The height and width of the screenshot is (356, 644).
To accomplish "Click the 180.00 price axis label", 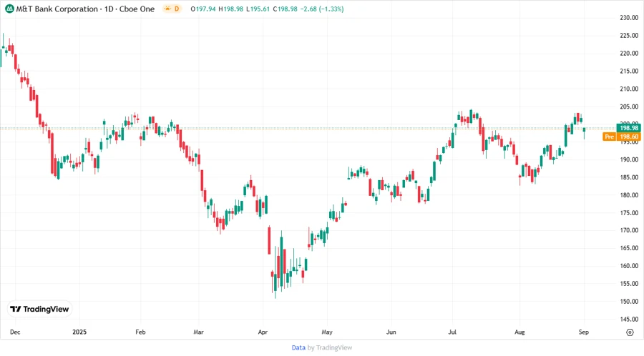I will pyautogui.click(x=629, y=195).
